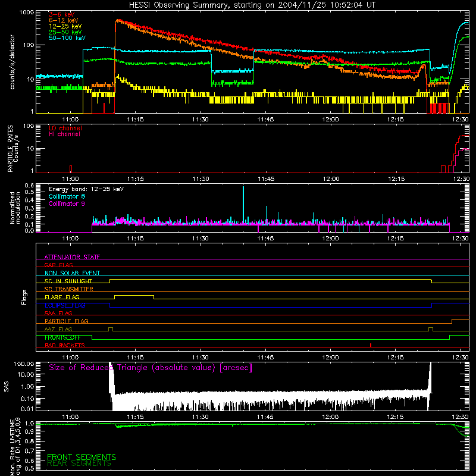476x476 pixels.
Task: Click the "11:45" time label below the particle rates panel
Action: [x=266, y=179]
